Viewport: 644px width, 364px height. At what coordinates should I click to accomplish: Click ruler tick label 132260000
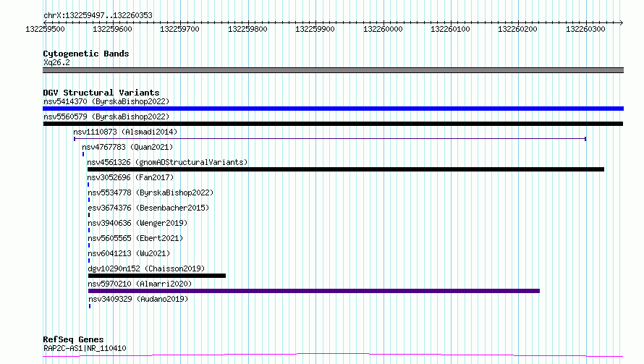tap(383, 29)
